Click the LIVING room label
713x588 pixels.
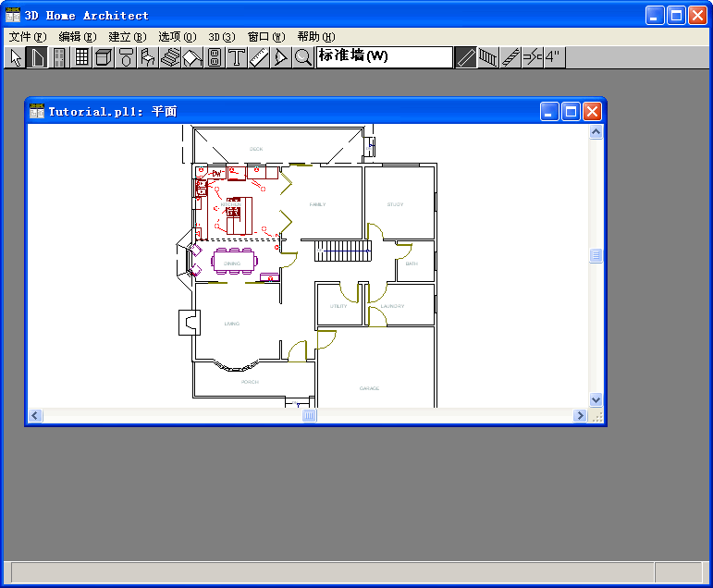[232, 324]
